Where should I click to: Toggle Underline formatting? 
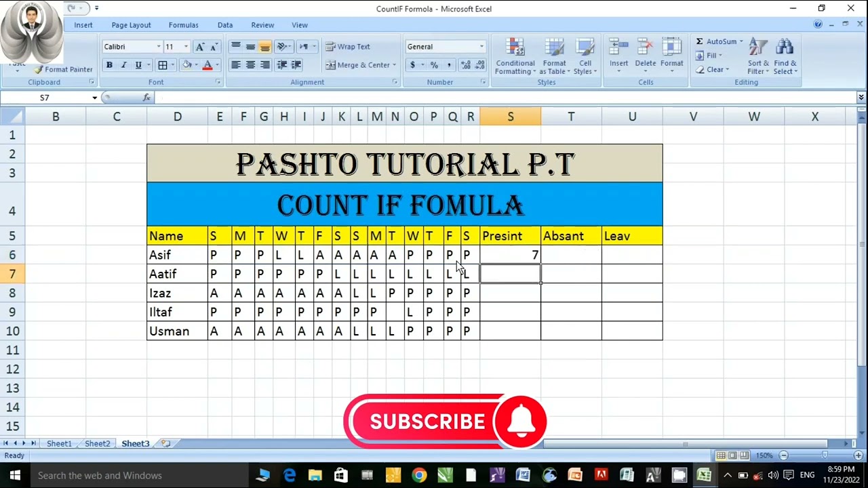(138, 65)
